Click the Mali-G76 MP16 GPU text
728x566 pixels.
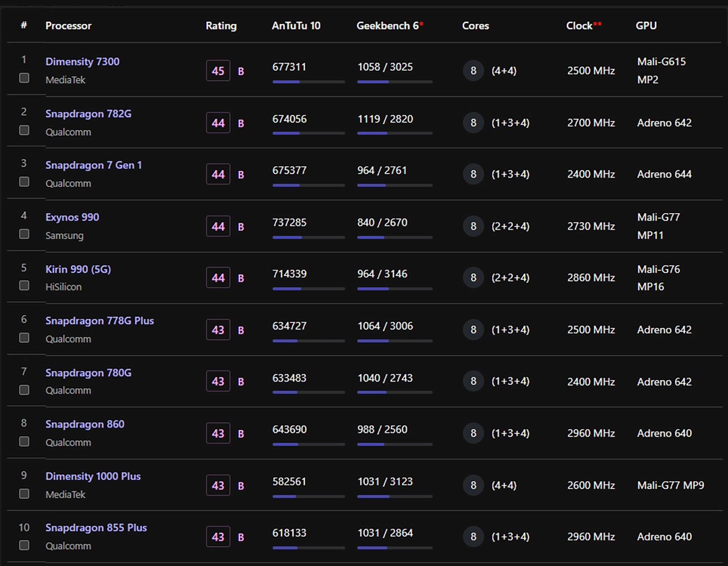[x=659, y=278]
